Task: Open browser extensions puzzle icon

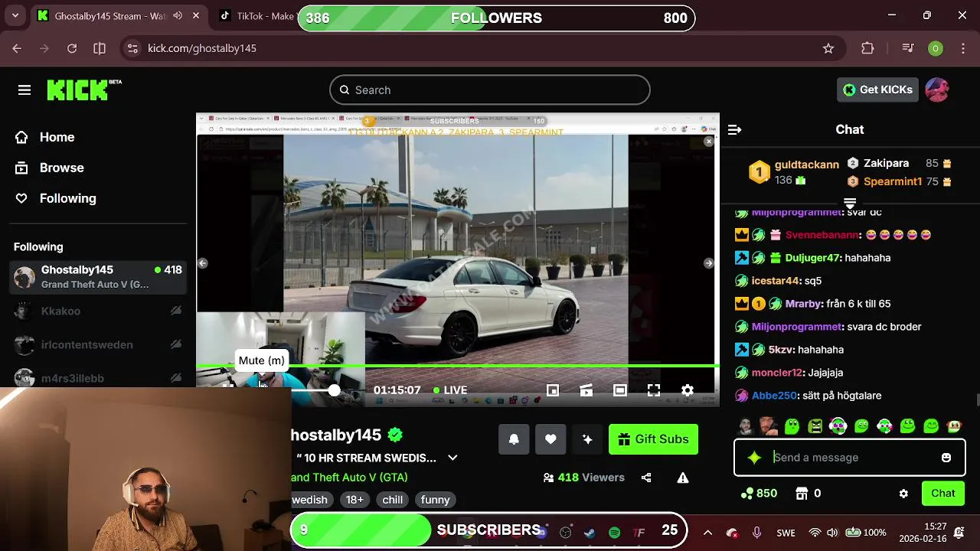Action: [x=867, y=48]
